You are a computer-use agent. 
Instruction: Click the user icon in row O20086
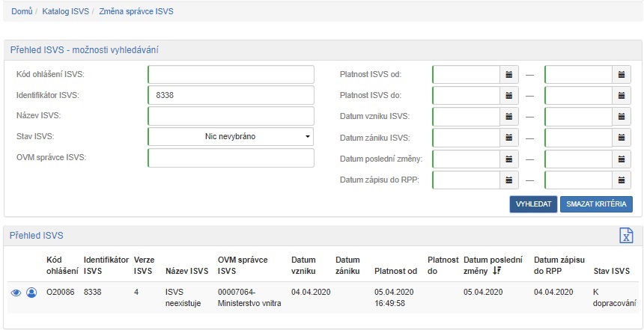click(x=31, y=293)
